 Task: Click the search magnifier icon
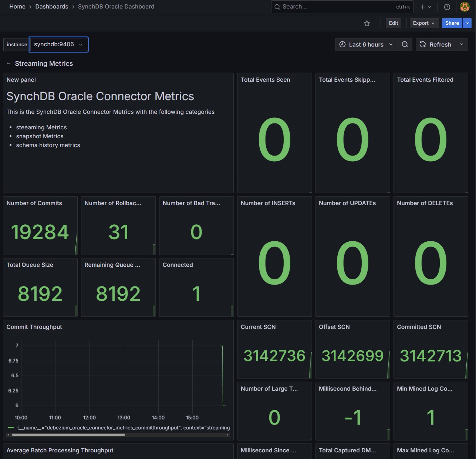click(277, 7)
